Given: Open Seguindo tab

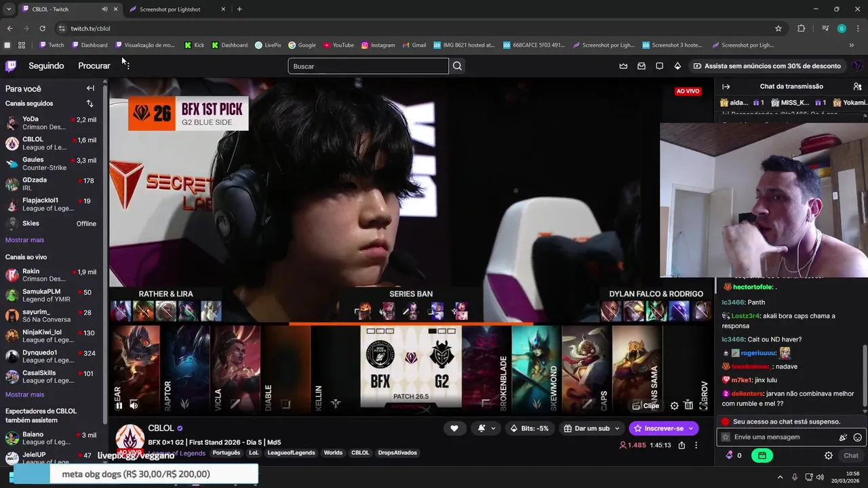Looking at the screenshot, I should [46, 66].
